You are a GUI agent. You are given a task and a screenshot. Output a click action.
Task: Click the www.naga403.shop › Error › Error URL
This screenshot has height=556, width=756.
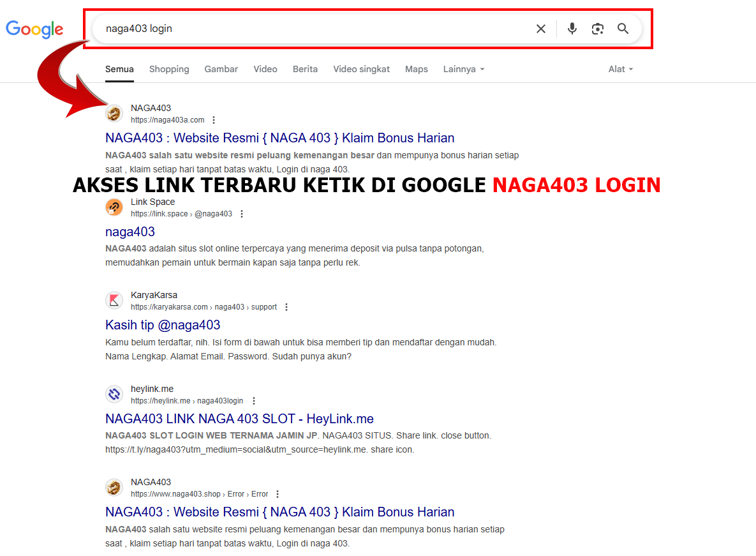pyautogui.click(x=199, y=494)
